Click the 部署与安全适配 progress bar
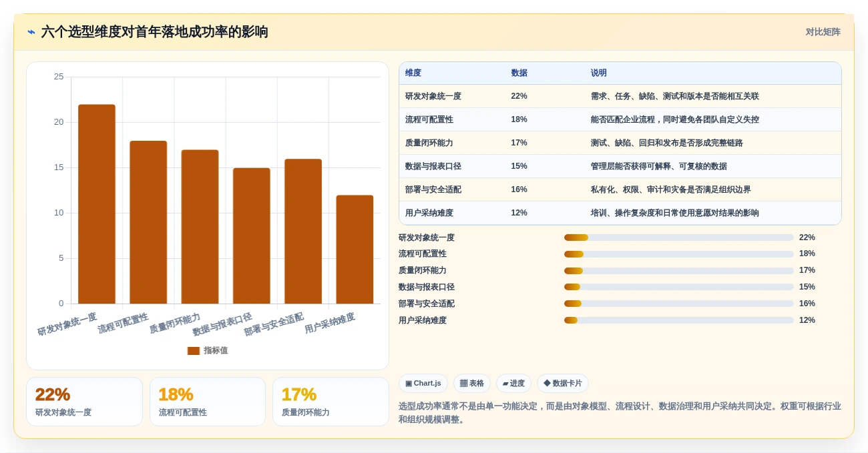The height and width of the screenshot is (453, 868). [679, 304]
